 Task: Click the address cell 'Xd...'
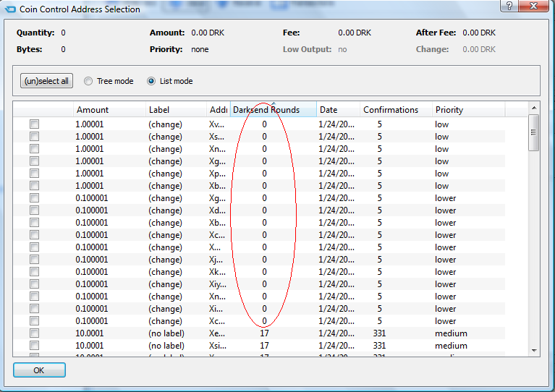217,210
